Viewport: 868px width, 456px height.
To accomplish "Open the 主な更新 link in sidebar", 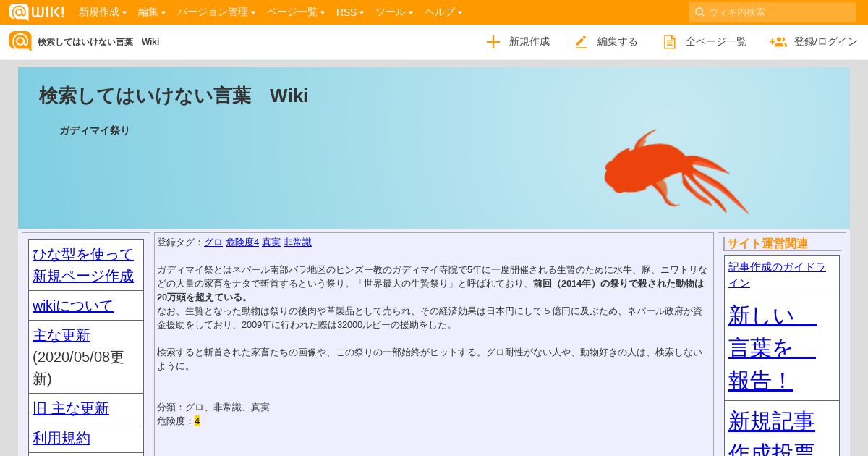I will 61,335.
